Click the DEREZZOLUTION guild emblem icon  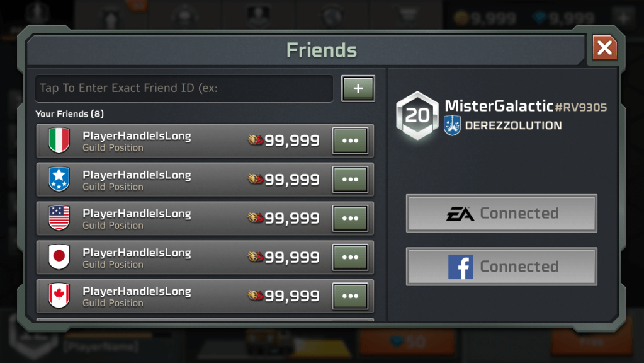tap(452, 125)
